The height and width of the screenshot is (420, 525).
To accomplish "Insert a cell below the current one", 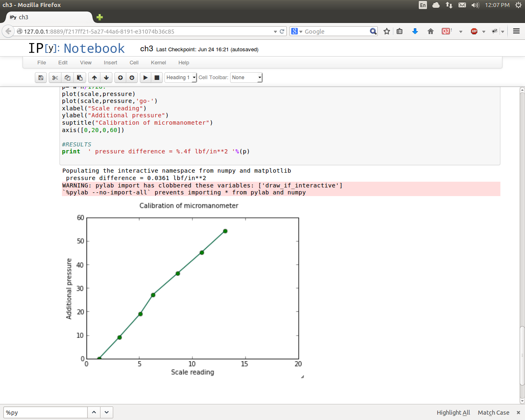I will (x=132, y=78).
